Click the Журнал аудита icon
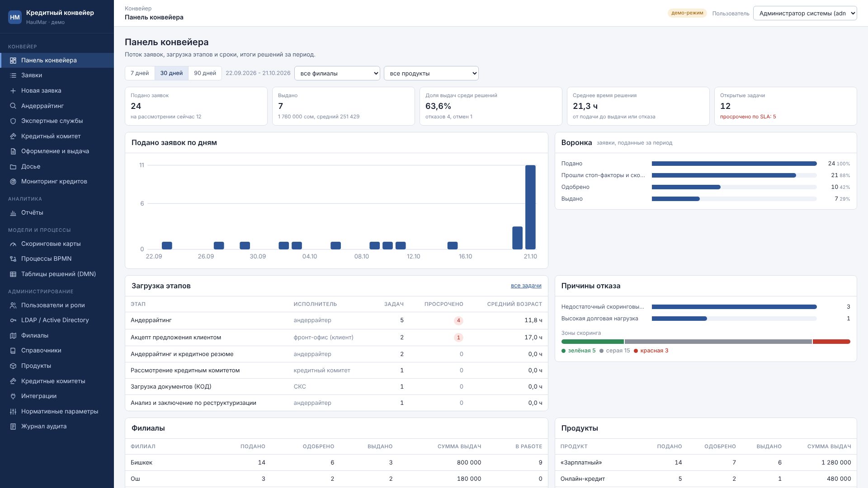This screenshot has height=488, width=868. pyautogui.click(x=13, y=427)
